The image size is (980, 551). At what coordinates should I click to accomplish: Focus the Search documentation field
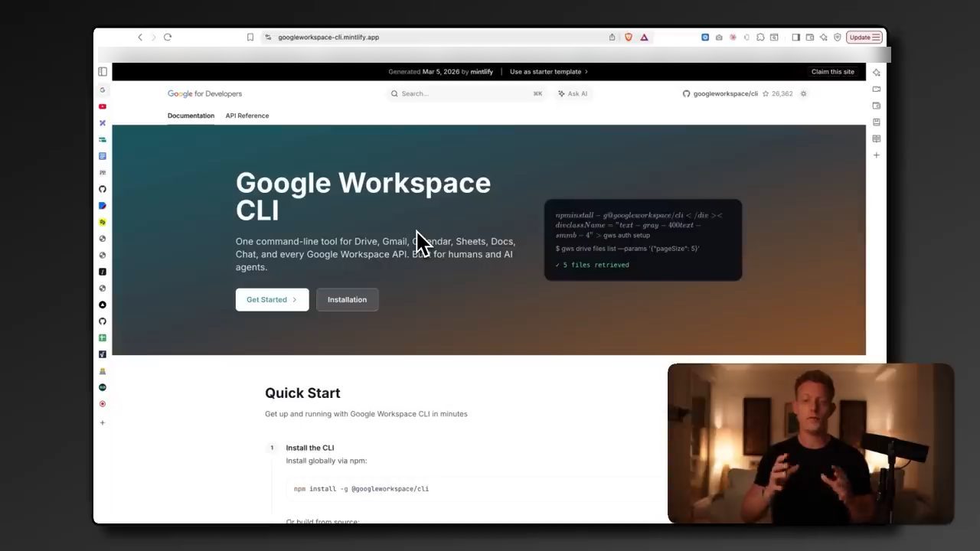pyautogui.click(x=467, y=93)
